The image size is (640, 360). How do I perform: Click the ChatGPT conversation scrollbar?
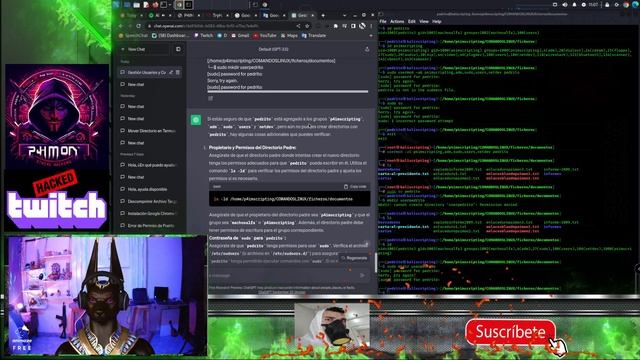(375, 263)
